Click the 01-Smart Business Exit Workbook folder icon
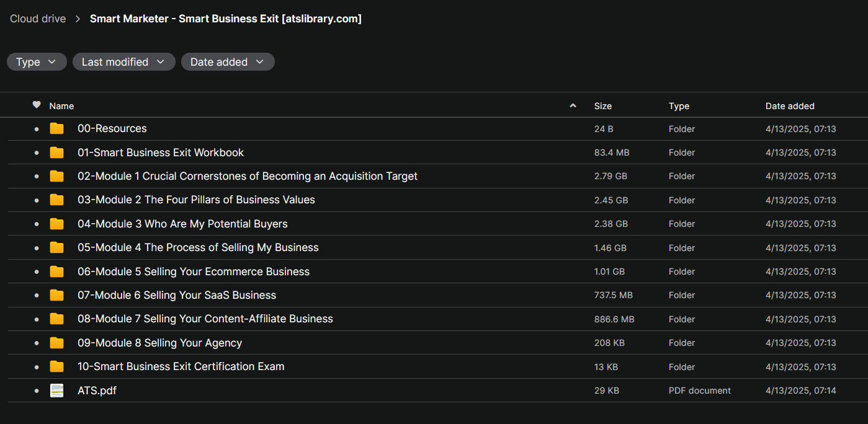This screenshot has height=424, width=868. tap(57, 152)
